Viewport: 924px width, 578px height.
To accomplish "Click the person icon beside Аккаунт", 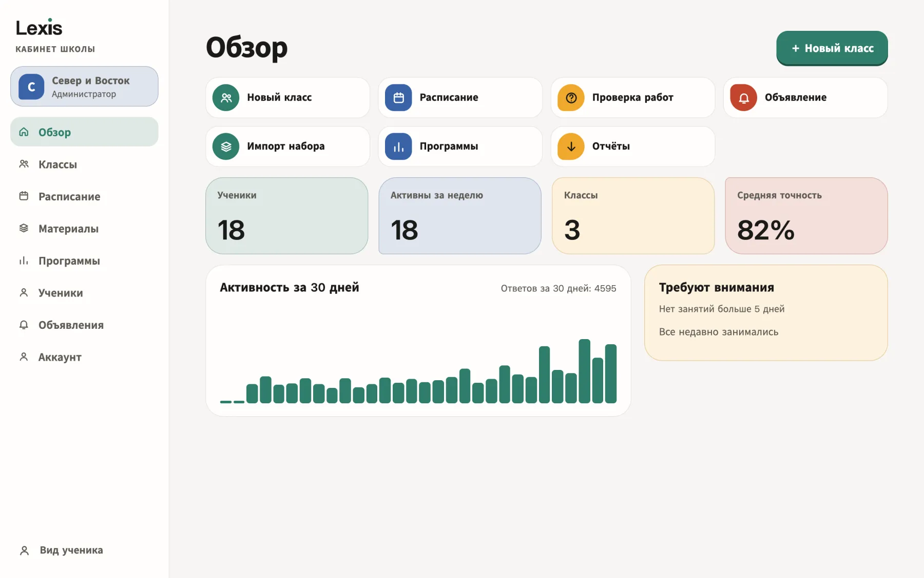I will [x=24, y=357].
